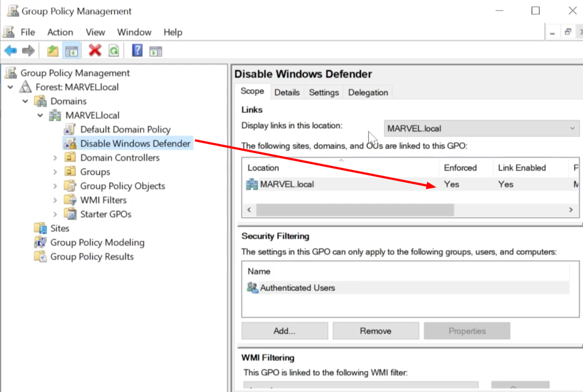The image size is (583, 392).
Task: Select the Default Domain Policy GPO
Action: [x=125, y=129]
